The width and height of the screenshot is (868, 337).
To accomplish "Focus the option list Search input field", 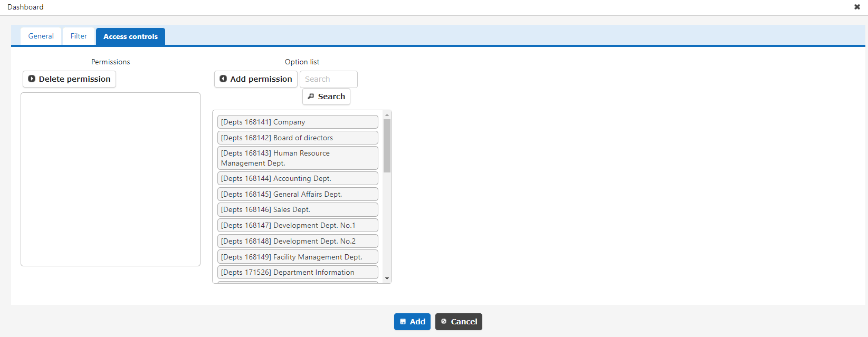I will click(x=329, y=79).
